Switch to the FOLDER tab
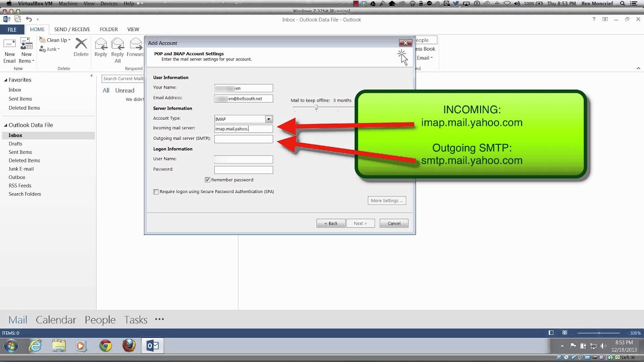Image resolution: width=644 pixels, height=362 pixels. coord(109,30)
